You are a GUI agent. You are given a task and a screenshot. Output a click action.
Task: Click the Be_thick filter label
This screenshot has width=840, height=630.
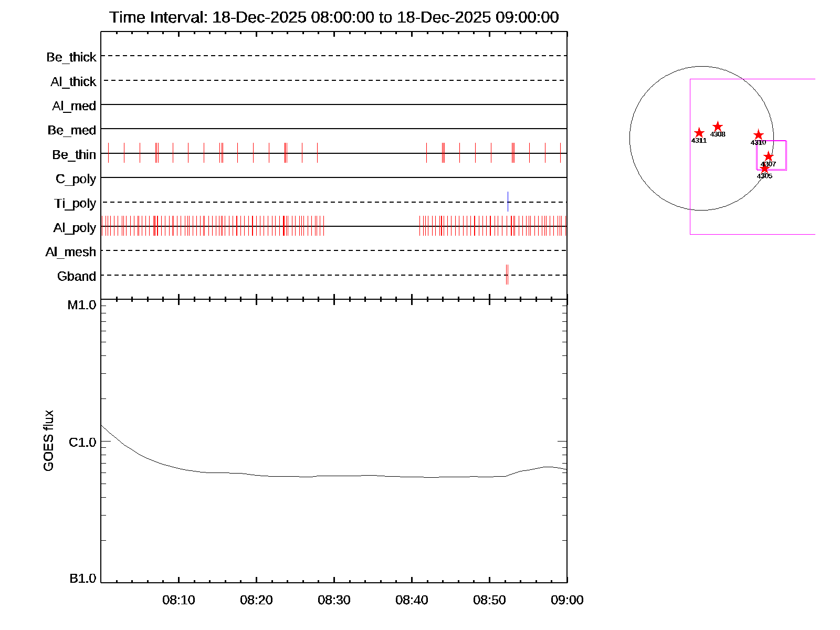[71, 57]
